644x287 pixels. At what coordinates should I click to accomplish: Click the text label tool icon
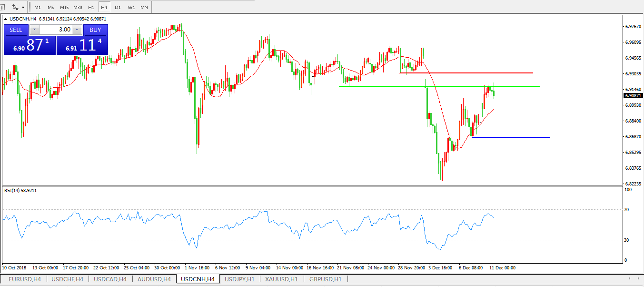[2, 8]
